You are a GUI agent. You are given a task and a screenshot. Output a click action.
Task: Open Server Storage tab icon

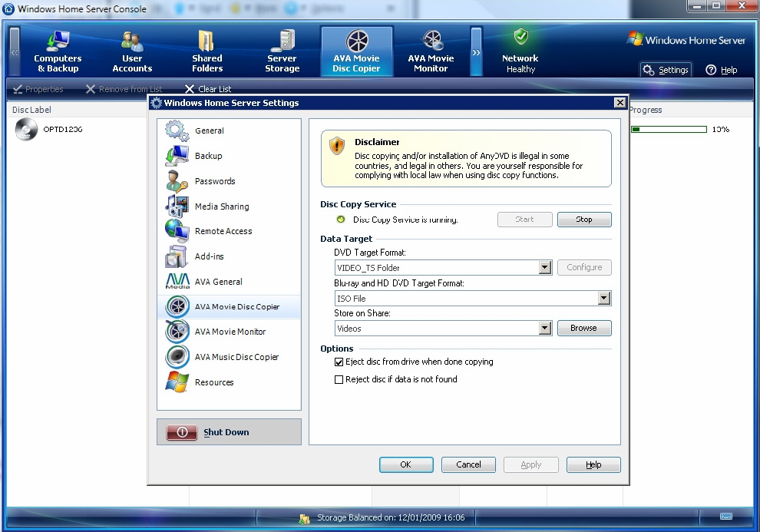coord(283,41)
